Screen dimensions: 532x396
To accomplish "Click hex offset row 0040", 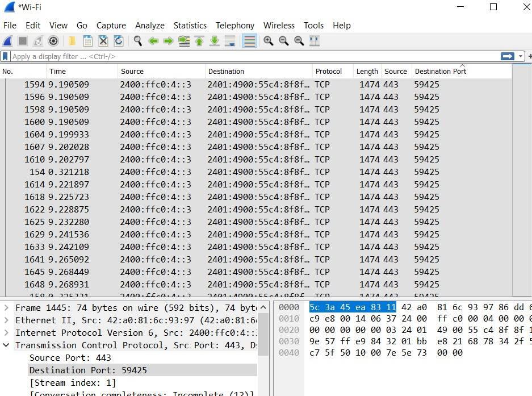I will [289, 352].
